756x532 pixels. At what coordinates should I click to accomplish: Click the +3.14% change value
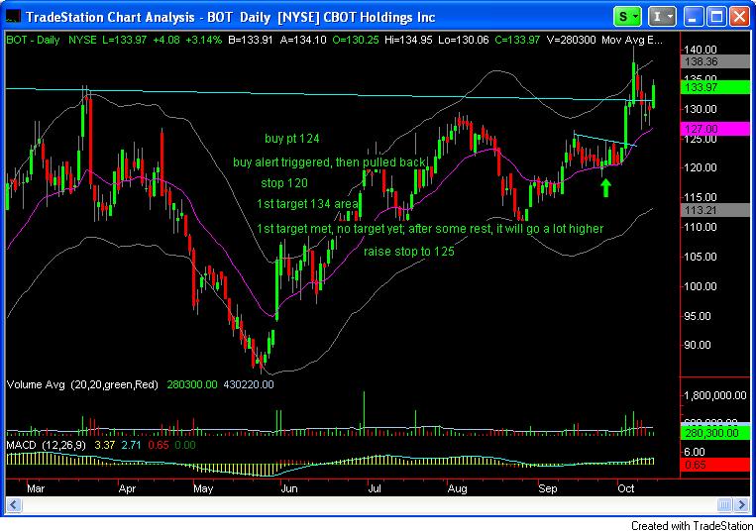(203, 40)
